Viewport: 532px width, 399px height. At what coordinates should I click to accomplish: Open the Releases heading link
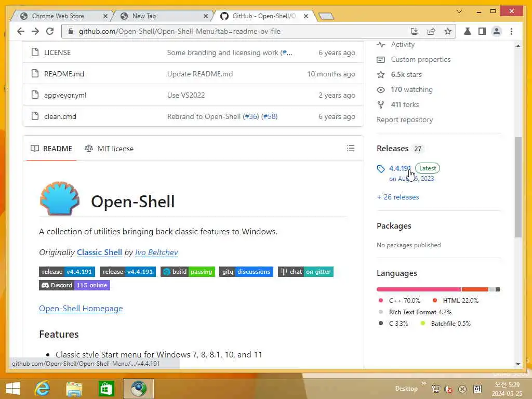click(x=393, y=149)
